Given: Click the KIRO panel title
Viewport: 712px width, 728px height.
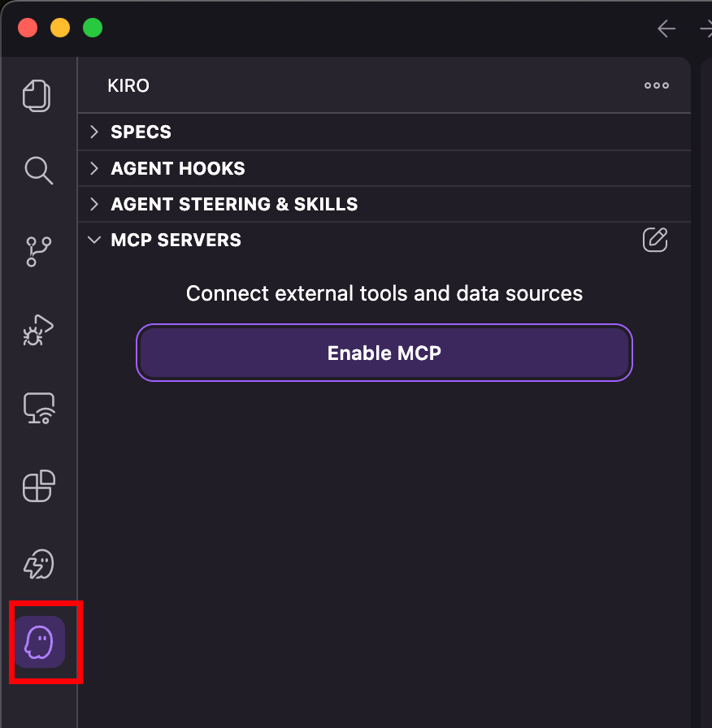Looking at the screenshot, I should click(128, 85).
